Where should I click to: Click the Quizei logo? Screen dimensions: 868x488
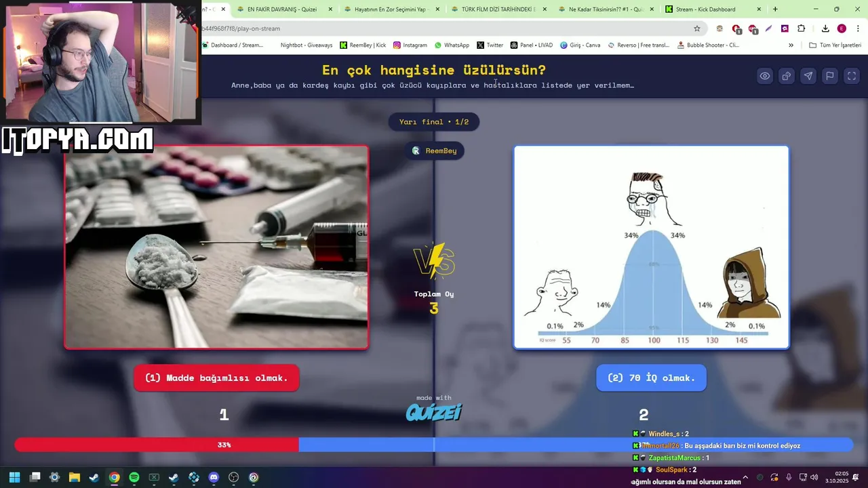click(x=434, y=411)
